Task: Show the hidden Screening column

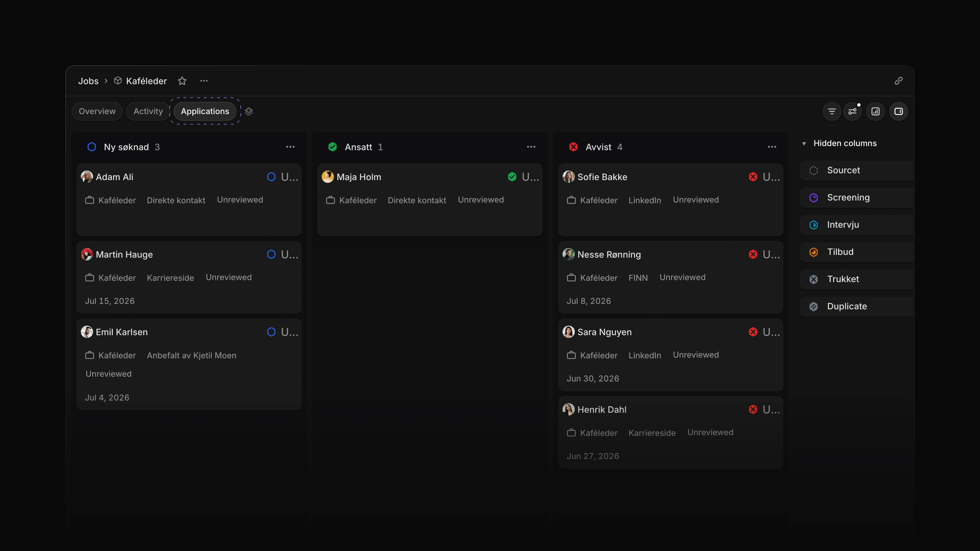Action: [857, 198]
